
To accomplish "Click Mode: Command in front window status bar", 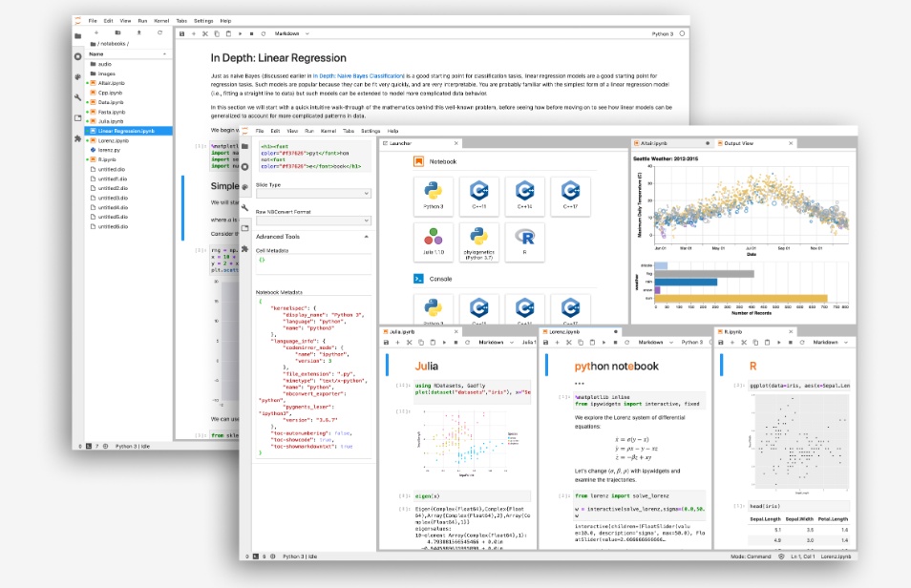I will click(x=751, y=556).
